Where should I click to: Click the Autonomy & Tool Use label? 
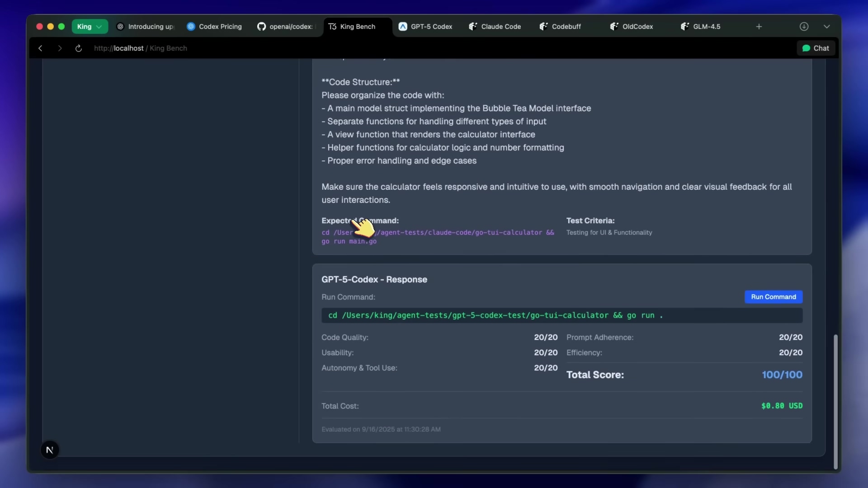359,368
